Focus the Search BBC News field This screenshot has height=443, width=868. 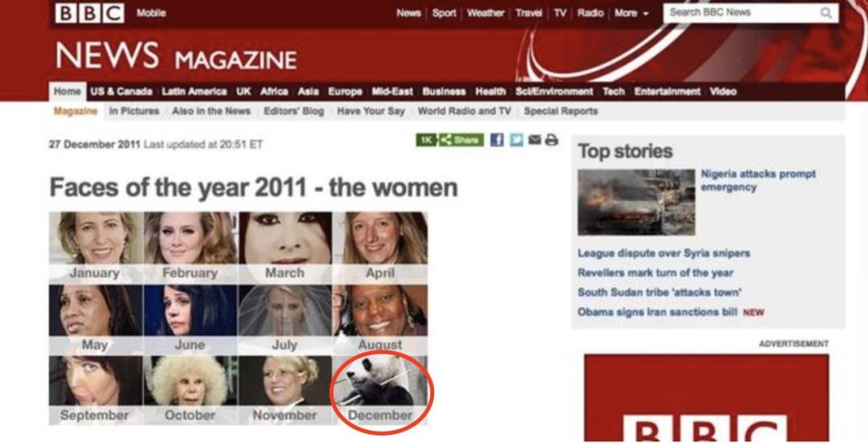pos(751,13)
